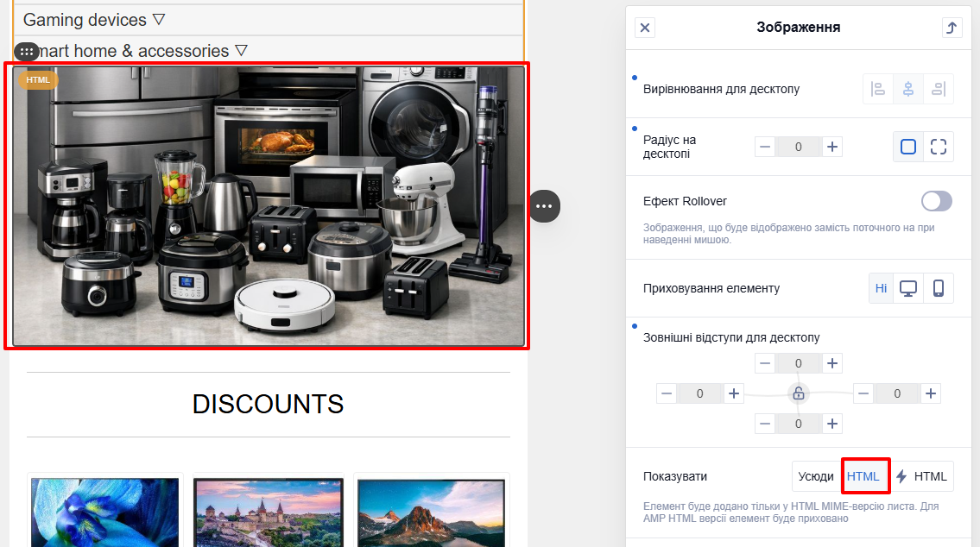Increase the desktop radius value
Screen dimensions: 980x547
[831, 147]
